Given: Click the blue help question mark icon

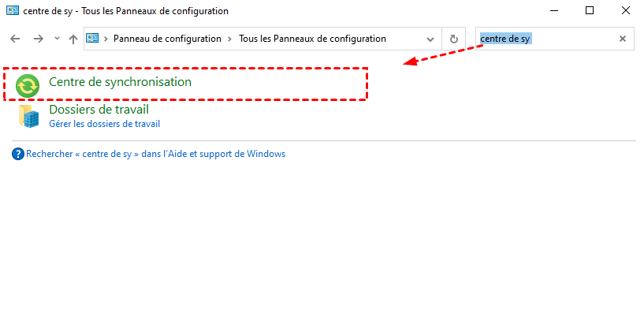Looking at the screenshot, I should [18, 154].
